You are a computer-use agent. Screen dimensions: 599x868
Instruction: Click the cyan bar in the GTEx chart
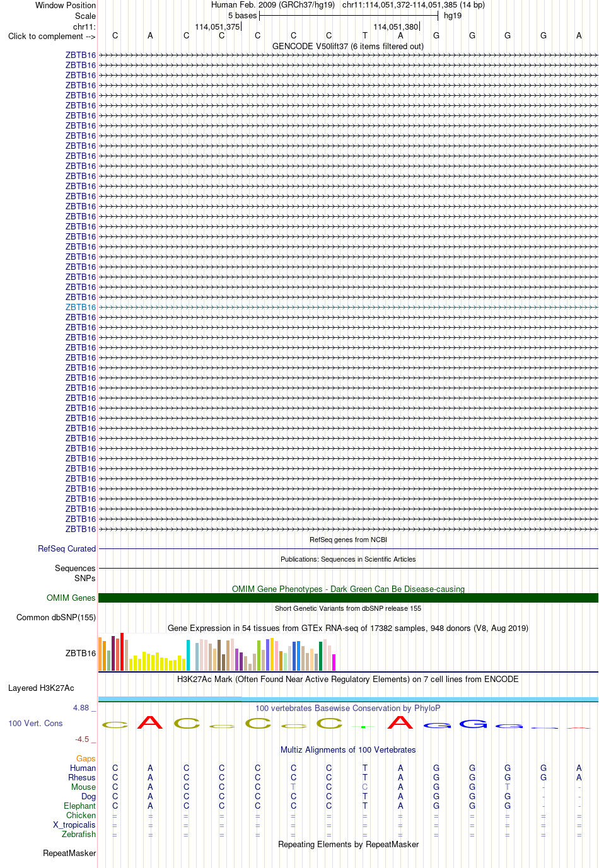tap(188, 655)
